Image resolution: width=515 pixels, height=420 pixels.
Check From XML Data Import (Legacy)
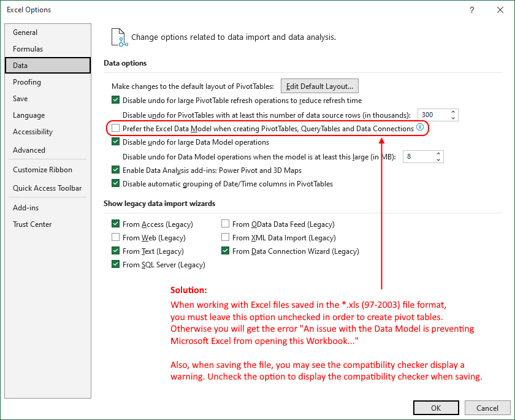(x=226, y=237)
